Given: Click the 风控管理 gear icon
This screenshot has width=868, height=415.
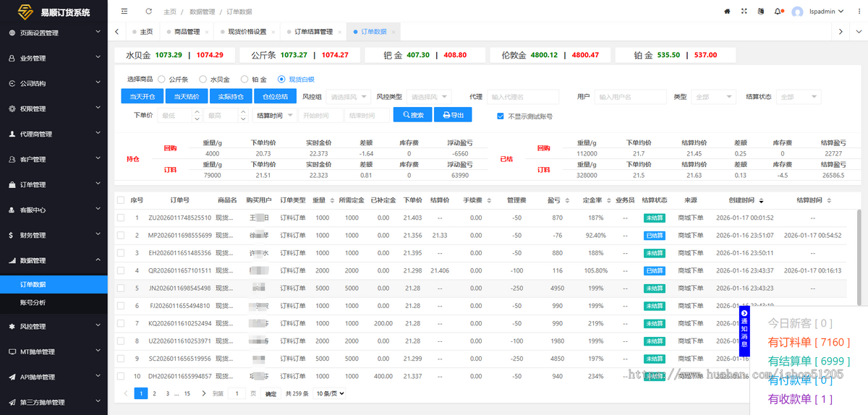Looking at the screenshot, I should (x=12, y=326).
